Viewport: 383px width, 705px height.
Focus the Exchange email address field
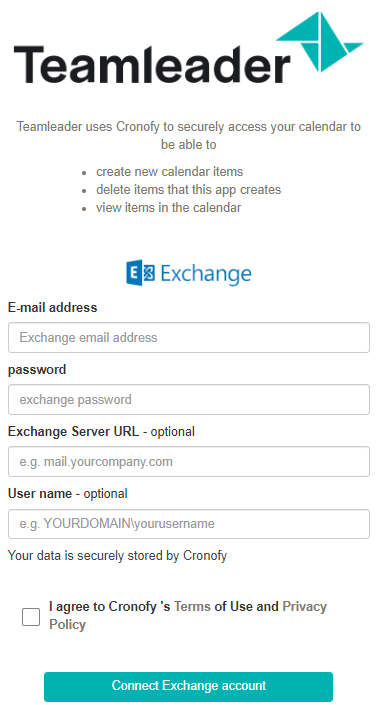pos(189,338)
